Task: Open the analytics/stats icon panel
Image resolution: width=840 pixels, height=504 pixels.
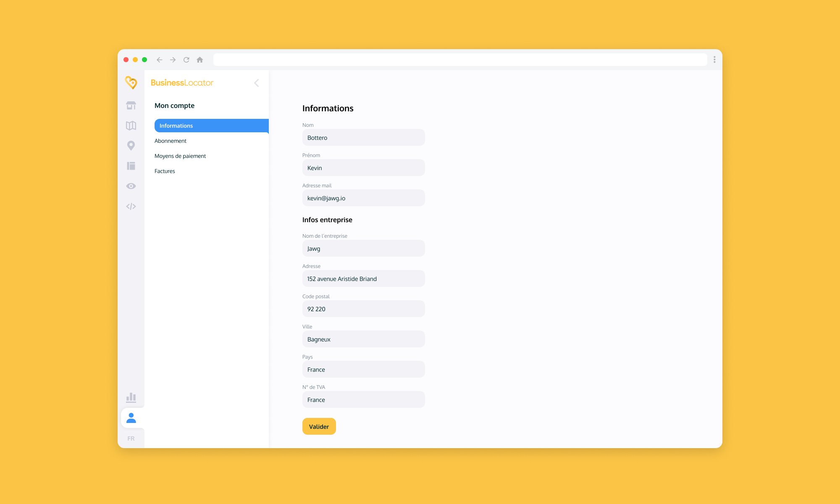Action: 131,397
